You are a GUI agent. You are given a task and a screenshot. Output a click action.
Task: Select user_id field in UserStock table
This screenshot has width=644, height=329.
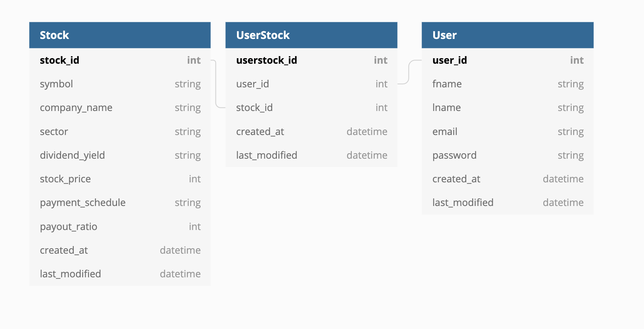253,84
